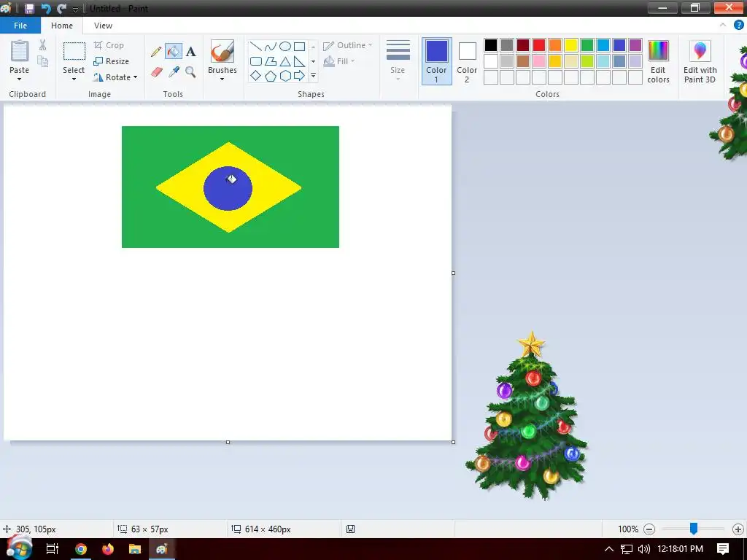Pick the black color swatch
The height and width of the screenshot is (560, 747).
click(x=491, y=45)
